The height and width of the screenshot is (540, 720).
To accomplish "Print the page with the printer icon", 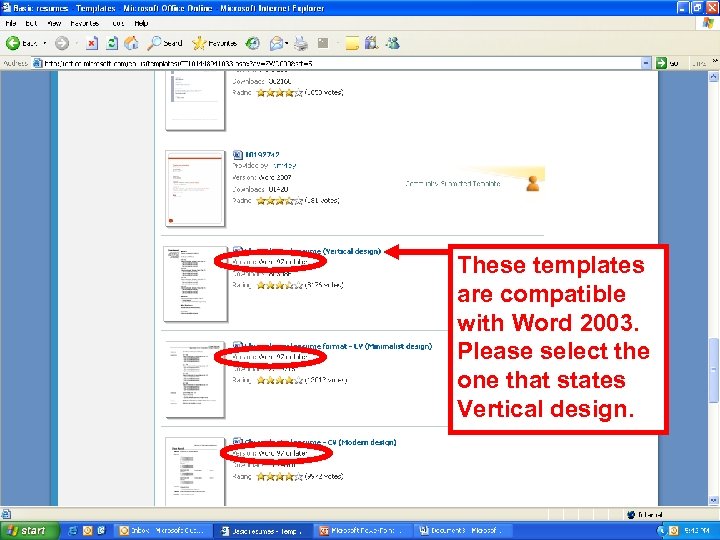I will pos(301,43).
